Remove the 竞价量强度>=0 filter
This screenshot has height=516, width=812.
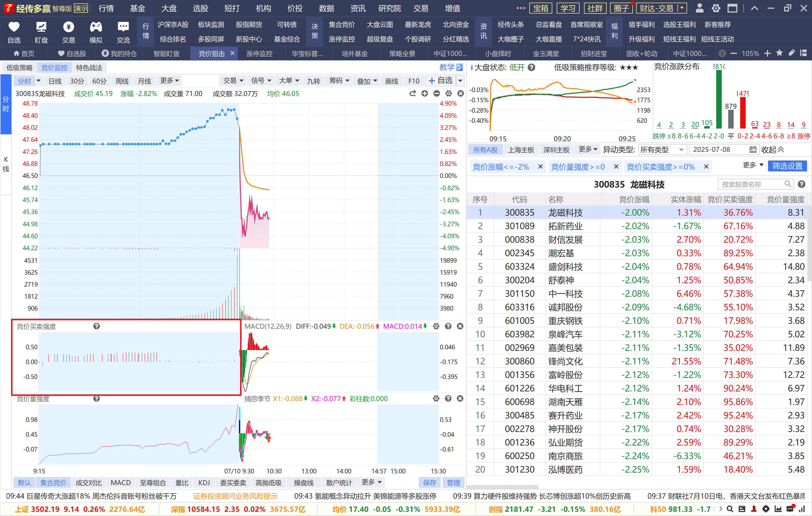[x=616, y=166]
